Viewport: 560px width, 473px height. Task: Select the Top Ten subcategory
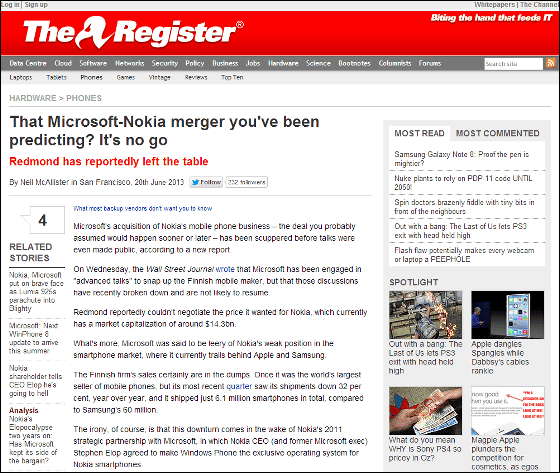click(x=232, y=77)
